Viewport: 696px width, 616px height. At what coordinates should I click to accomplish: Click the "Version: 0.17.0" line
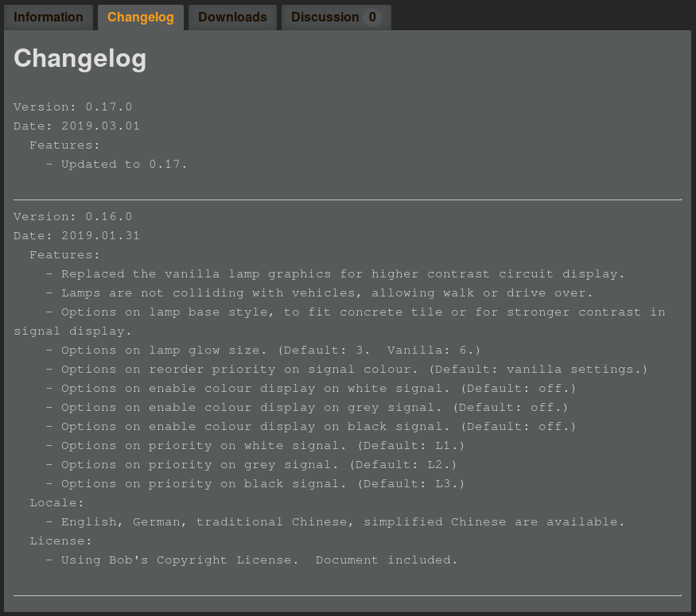pos(73,107)
